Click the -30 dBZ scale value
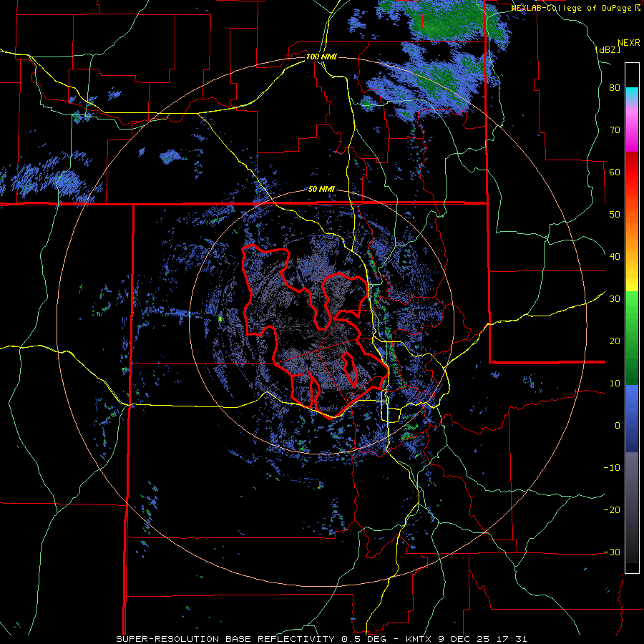 (x=612, y=552)
